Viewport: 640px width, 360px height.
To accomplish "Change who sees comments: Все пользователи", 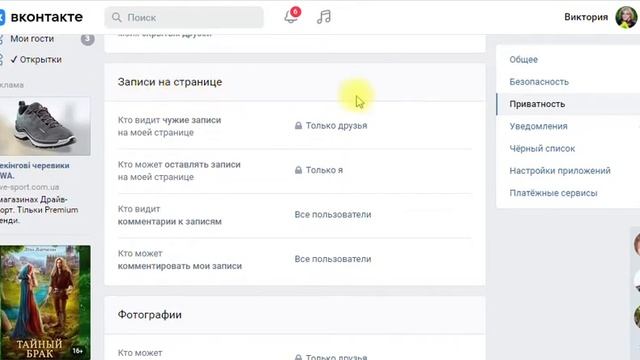I will tap(333, 215).
